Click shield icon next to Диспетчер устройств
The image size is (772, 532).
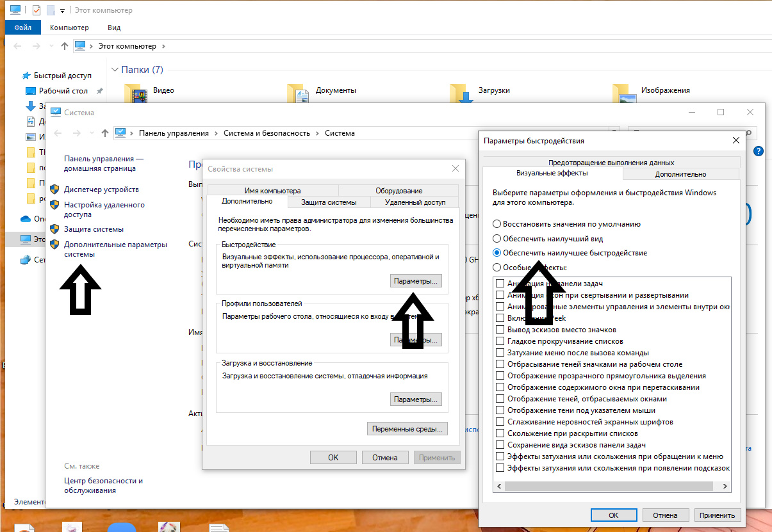pos(54,189)
